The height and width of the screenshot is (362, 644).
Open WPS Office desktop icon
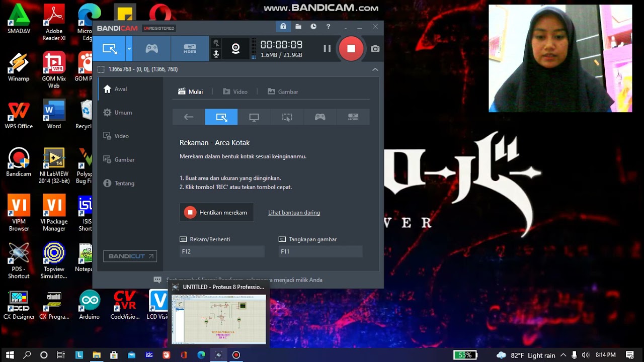click(19, 115)
